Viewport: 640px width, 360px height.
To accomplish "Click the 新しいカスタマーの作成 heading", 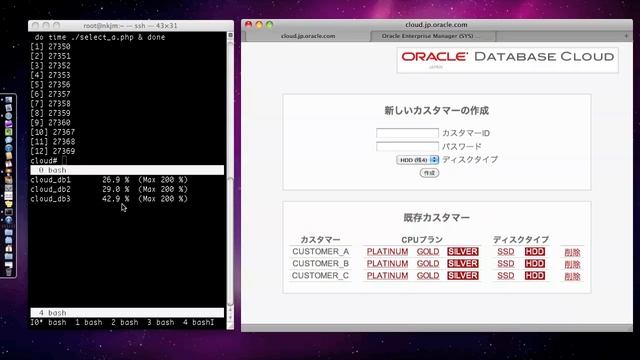I will pyautogui.click(x=436, y=111).
